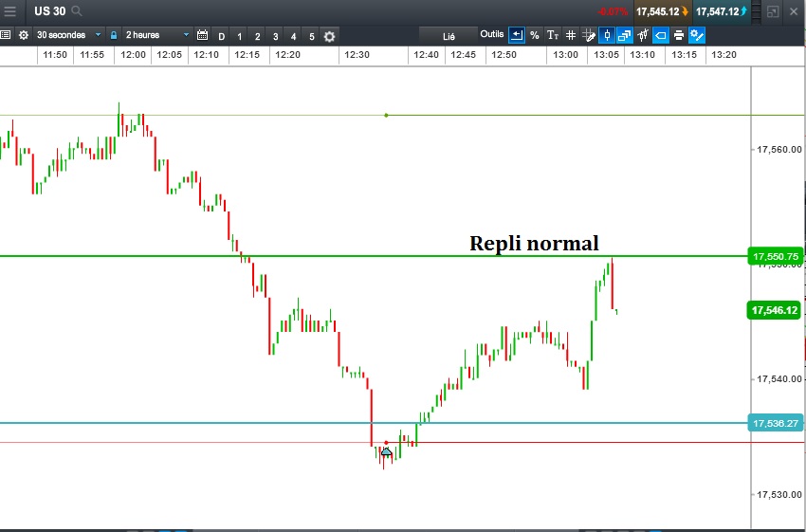
Task: Select preset button 2
Action: (258, 36)
